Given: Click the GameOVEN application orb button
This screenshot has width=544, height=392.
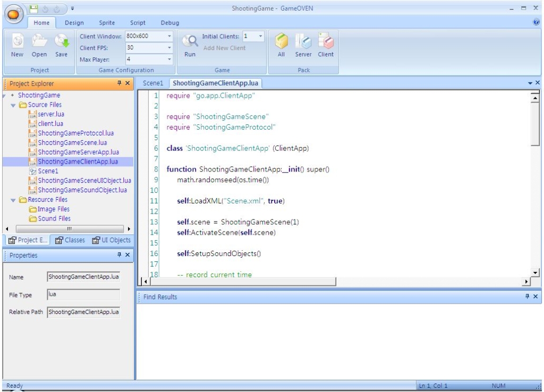Looking at the screenshot, I should coord(13,14).
